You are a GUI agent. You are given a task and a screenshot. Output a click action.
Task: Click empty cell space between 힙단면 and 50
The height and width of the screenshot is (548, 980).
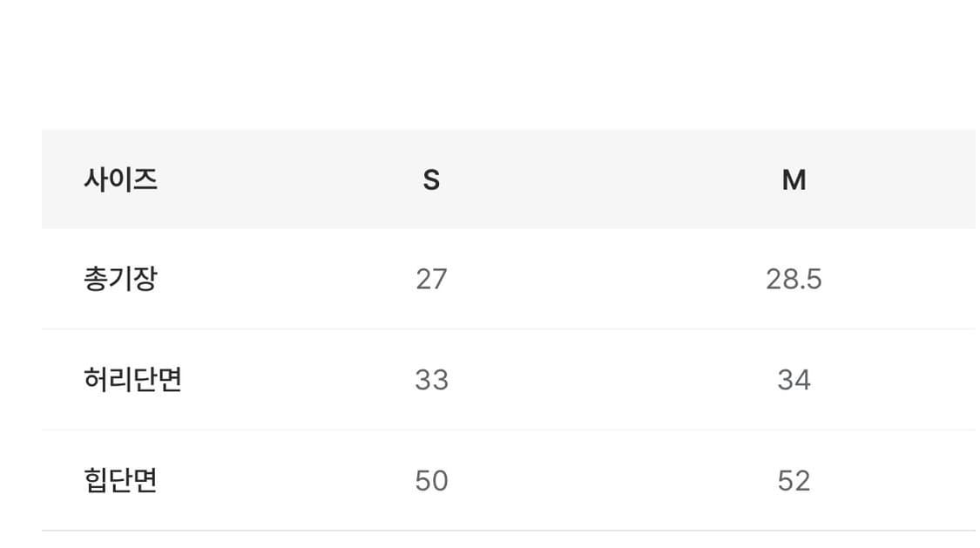click(287, 481)
